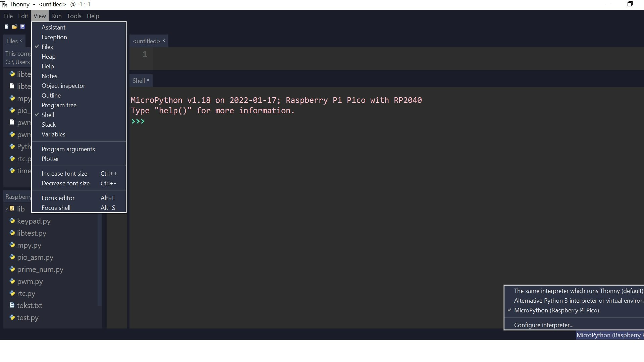This screenshot has height=362, width=644.
Task: Toggle the Plotter view
Action: tap(79, 159)
